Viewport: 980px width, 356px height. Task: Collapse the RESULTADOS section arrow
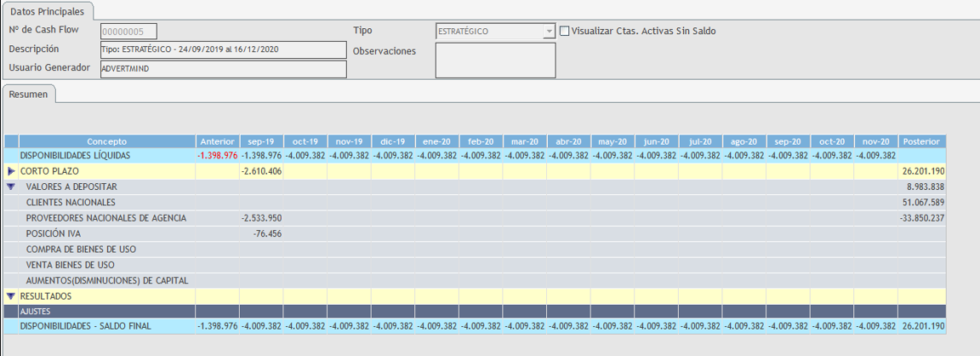[11, 296]
